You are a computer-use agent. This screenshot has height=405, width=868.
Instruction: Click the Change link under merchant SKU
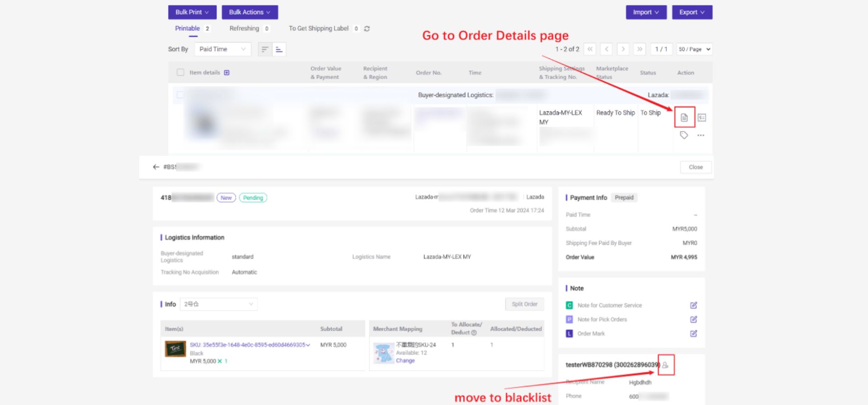405,361
